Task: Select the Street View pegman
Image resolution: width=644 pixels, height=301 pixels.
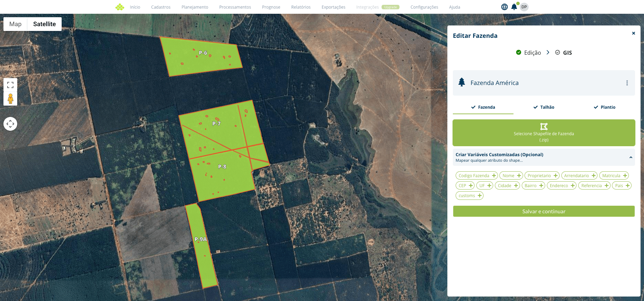Action: tap(10, 99)
